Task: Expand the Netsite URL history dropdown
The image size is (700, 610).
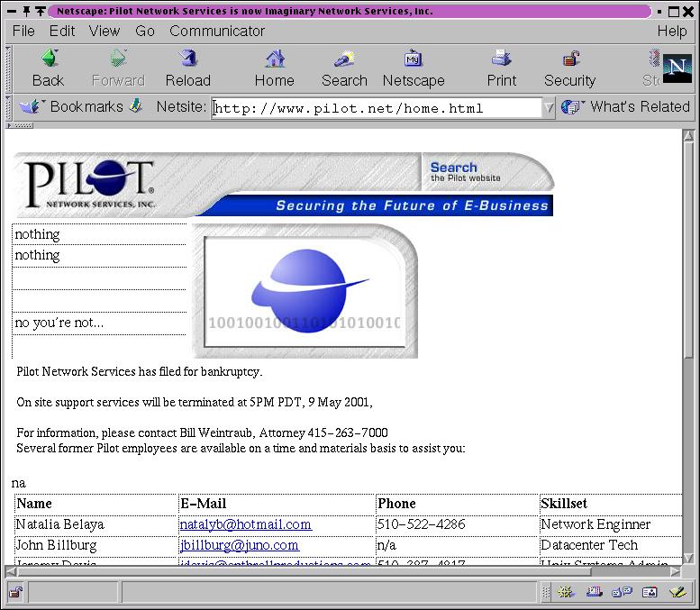Action: (549, 107)
